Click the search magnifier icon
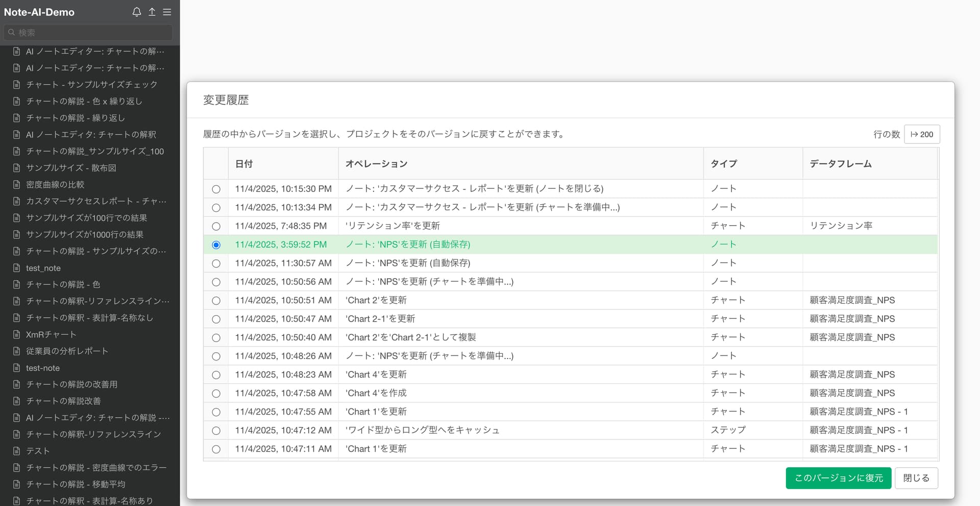Image resolution: width=980 pixels, height=506 pixels. pyautogui.click(x=11, y=32)
